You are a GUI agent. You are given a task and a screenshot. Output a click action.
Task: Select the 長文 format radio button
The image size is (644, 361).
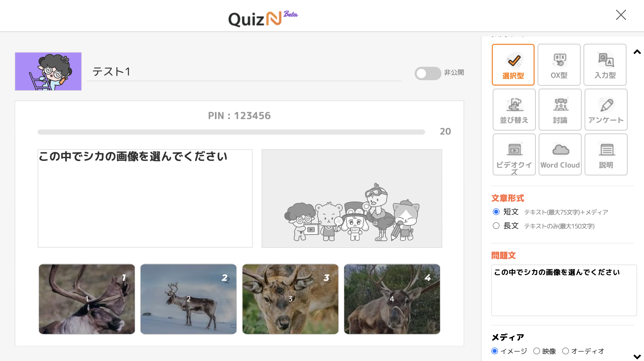pyautogui.click(x=496, y=226)
